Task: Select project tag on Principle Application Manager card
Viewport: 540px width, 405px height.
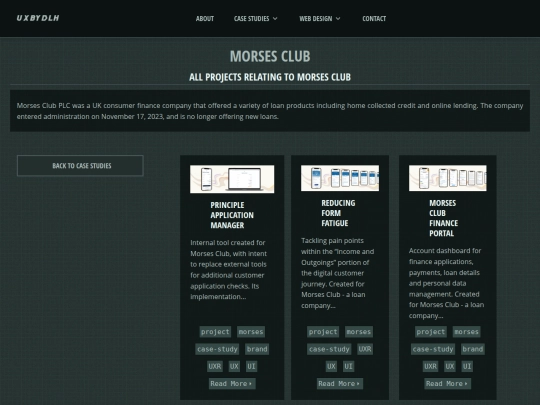Action: click(x=215, y=332)
